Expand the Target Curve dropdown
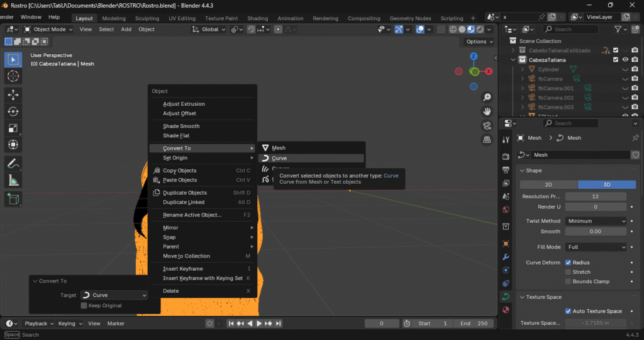Viewport: 644px width, 340px height. pos(114,295)
